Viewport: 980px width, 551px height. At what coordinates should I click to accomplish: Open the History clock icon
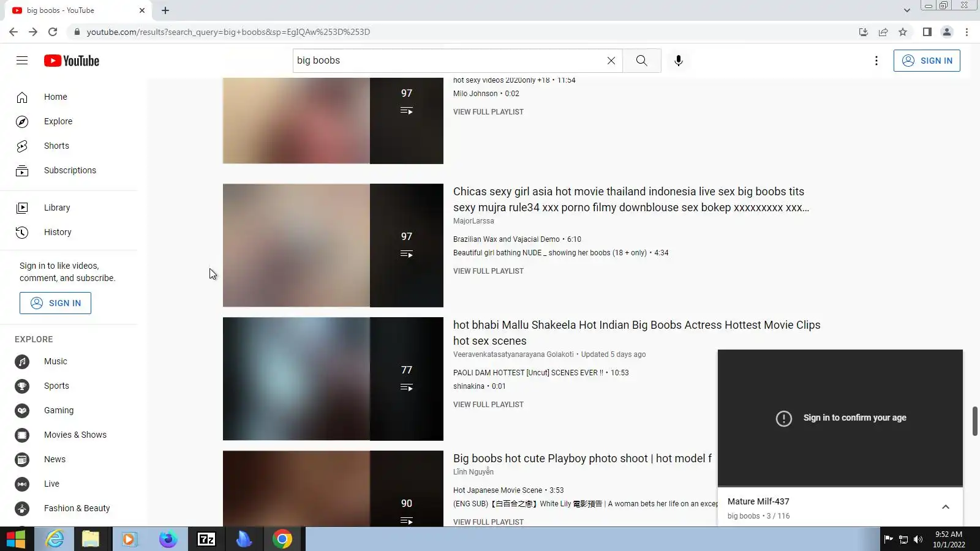[x=22, y=233]
